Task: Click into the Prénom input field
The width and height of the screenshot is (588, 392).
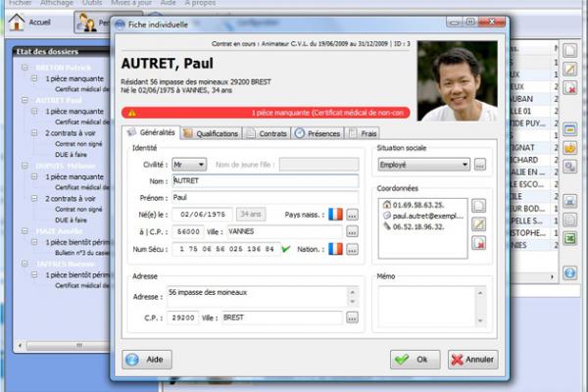Action: pyautogui.click(x=265, y=197)
